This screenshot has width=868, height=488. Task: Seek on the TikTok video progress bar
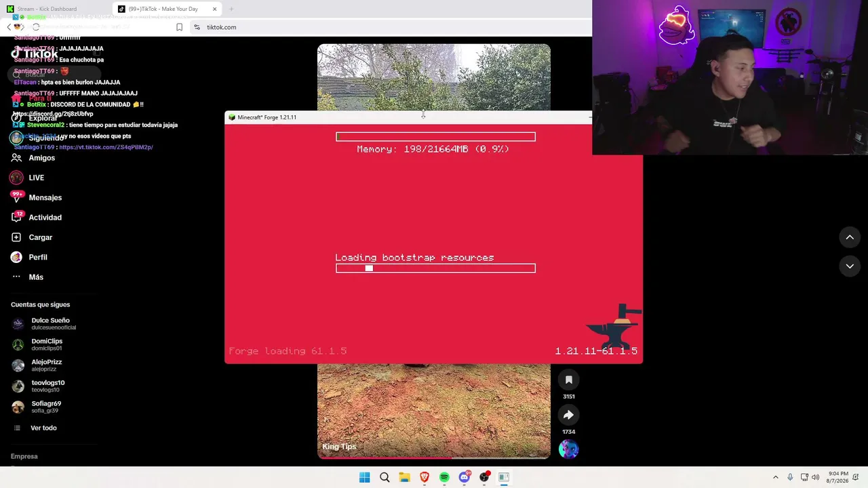tap(434, 457)
